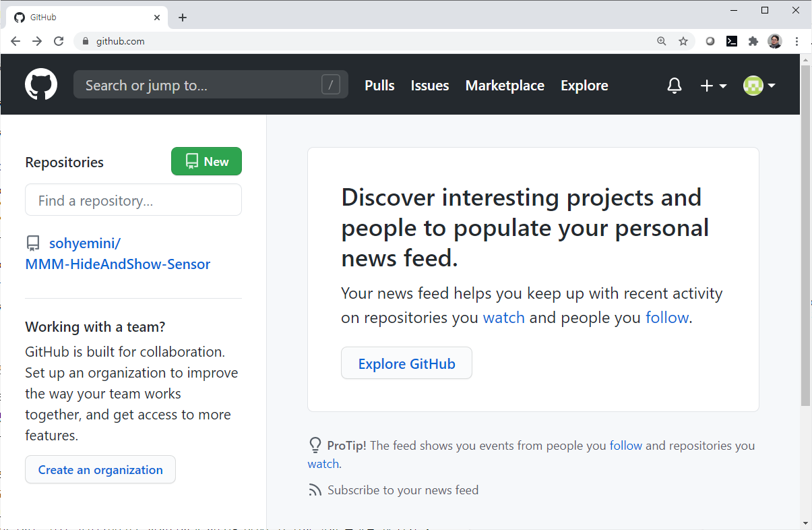Click the ProTip lightbulb icon
The image size is (812, 530).
[315, 445]
